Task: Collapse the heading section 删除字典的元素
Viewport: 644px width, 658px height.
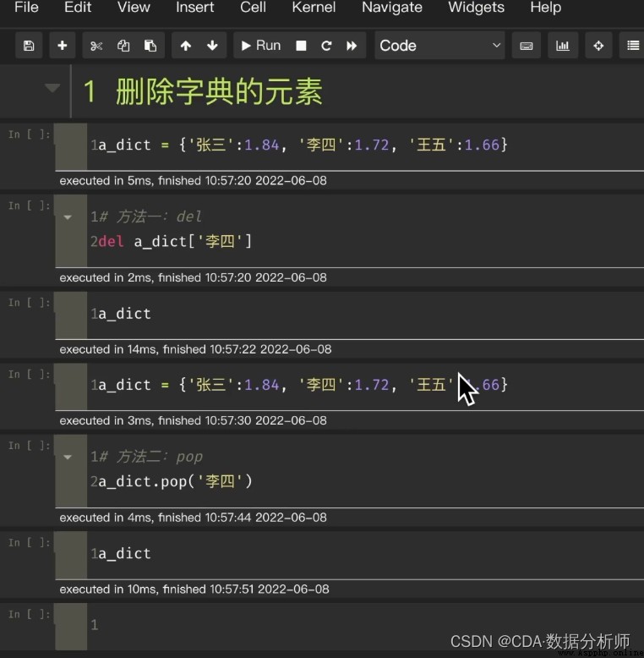Action: (52, 88)
